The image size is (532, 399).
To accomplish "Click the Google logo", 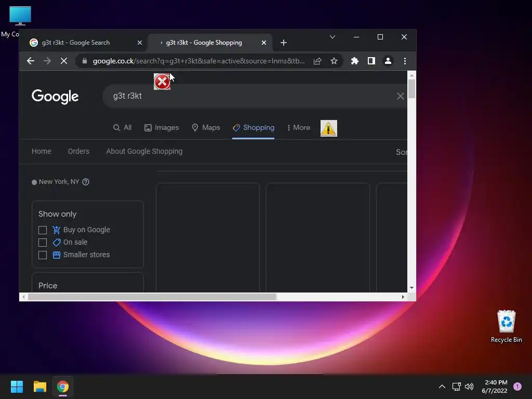I will [x=55, y=97].
